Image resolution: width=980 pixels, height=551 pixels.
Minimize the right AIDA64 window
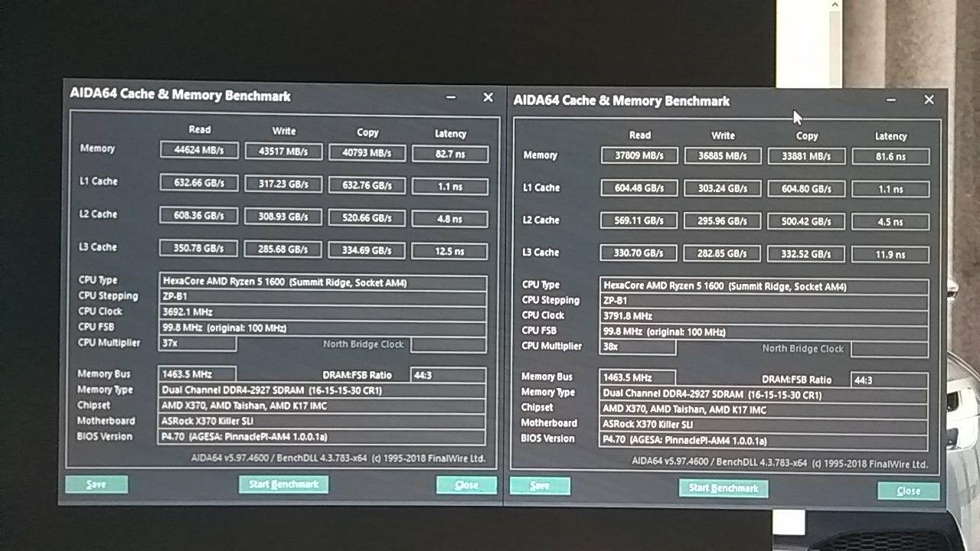click(891, 100)
